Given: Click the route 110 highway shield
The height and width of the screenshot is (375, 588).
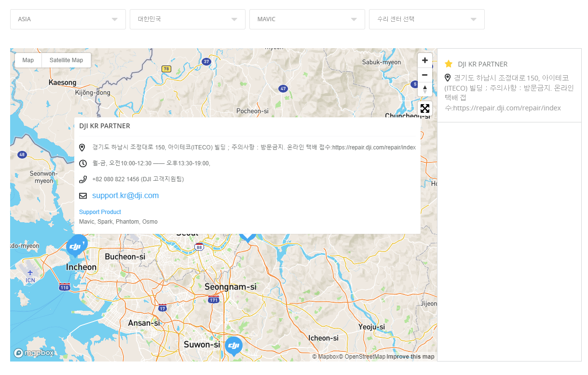Looking at the screenshot, I should click(65, 287).
